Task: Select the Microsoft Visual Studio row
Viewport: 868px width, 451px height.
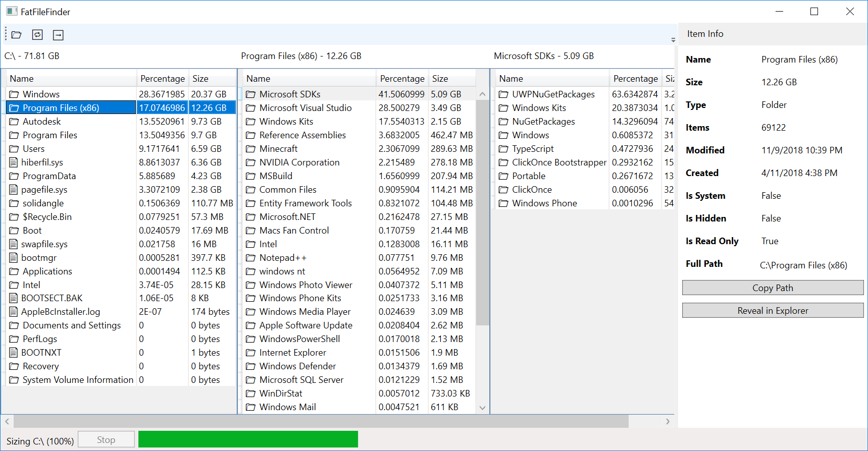Action: 360,108
